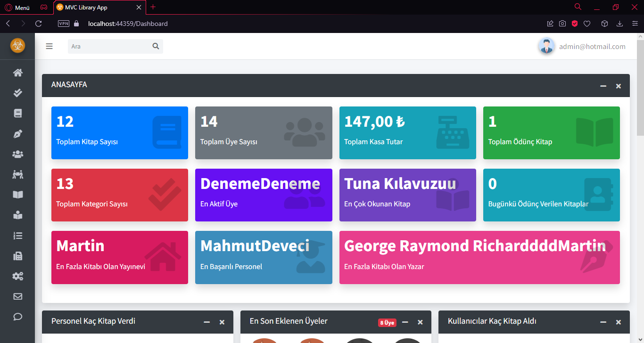Viewport: 644px width, 343px height.
Task: Open the gears settings icon in sidebar
Action: click(x=17, y=276)
